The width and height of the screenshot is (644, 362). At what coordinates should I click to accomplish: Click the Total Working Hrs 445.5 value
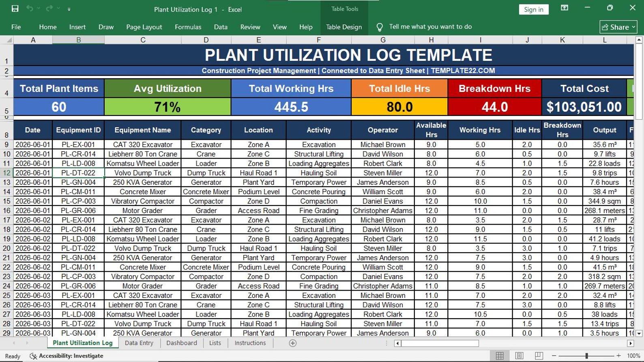pyautogui.click(x=291, y=107)
